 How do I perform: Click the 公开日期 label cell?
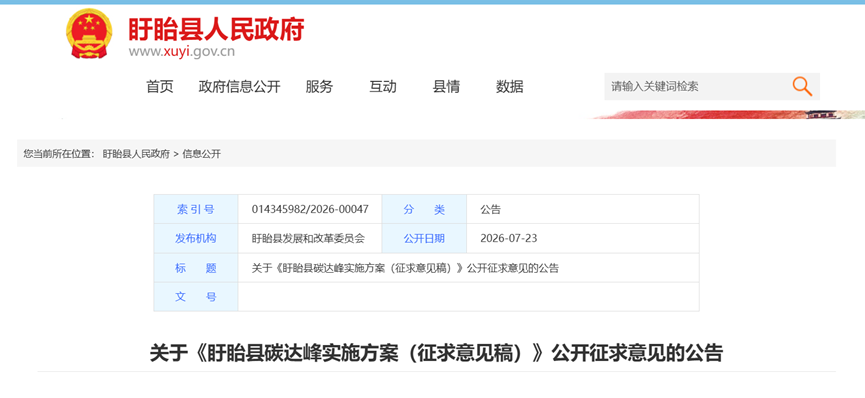[x=424, y=238]
